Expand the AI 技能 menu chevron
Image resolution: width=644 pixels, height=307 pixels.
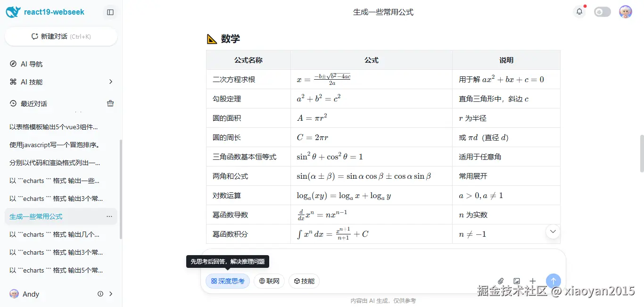(x=111, y=82)
